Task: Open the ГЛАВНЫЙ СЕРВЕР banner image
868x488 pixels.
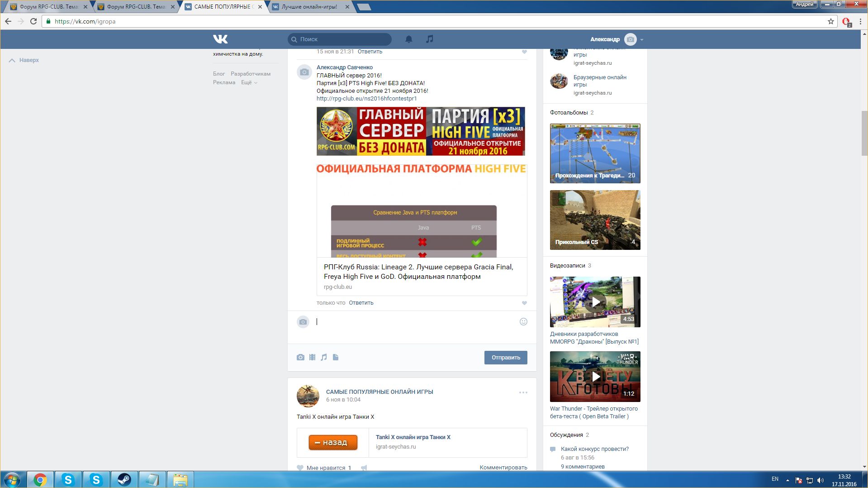Action: tap(421, 131)
